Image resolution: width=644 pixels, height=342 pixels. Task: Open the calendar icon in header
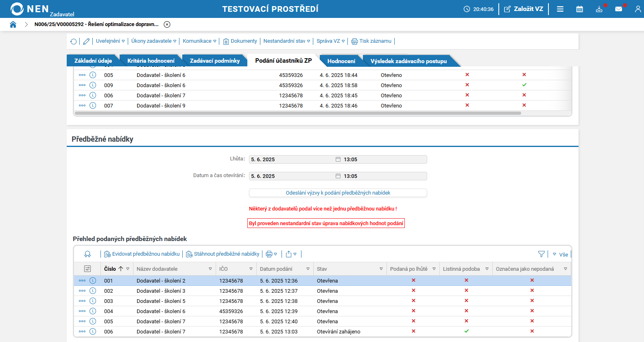(579, 9)
